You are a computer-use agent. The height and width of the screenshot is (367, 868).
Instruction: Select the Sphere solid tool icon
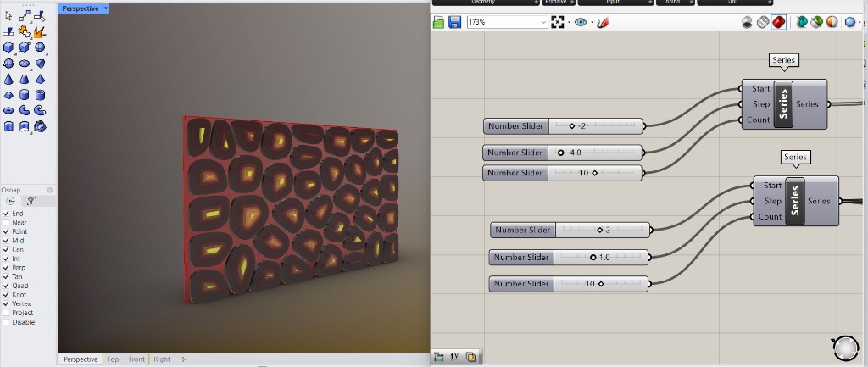40,47
